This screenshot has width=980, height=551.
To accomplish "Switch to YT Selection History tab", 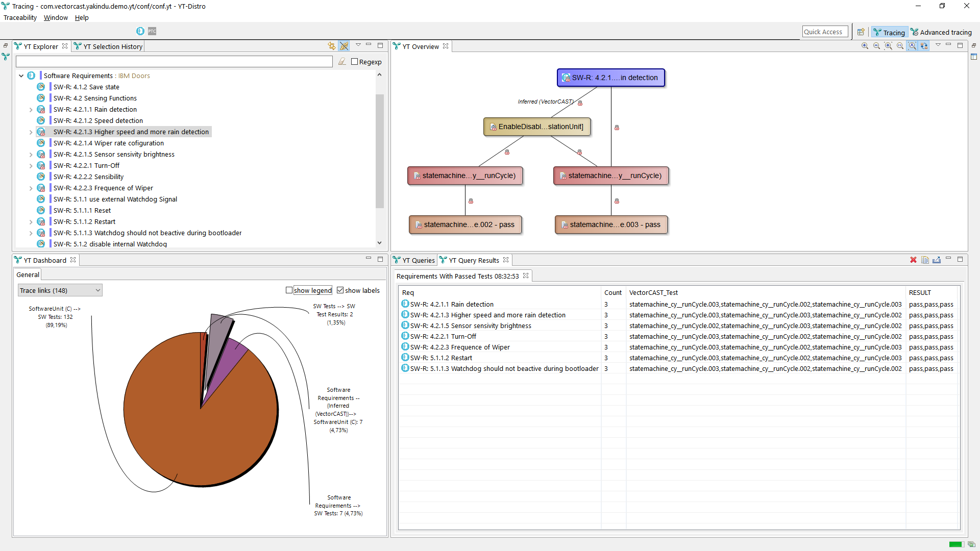I will tap(108, 46).
